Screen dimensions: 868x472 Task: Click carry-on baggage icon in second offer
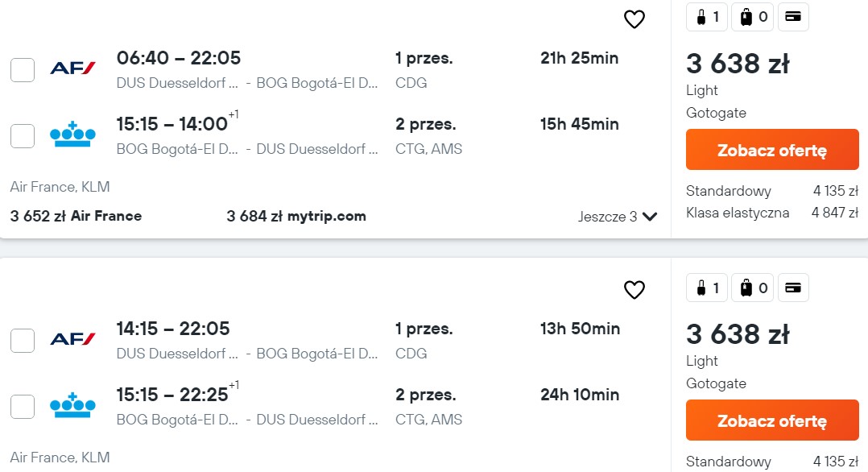tap(707, 288)
